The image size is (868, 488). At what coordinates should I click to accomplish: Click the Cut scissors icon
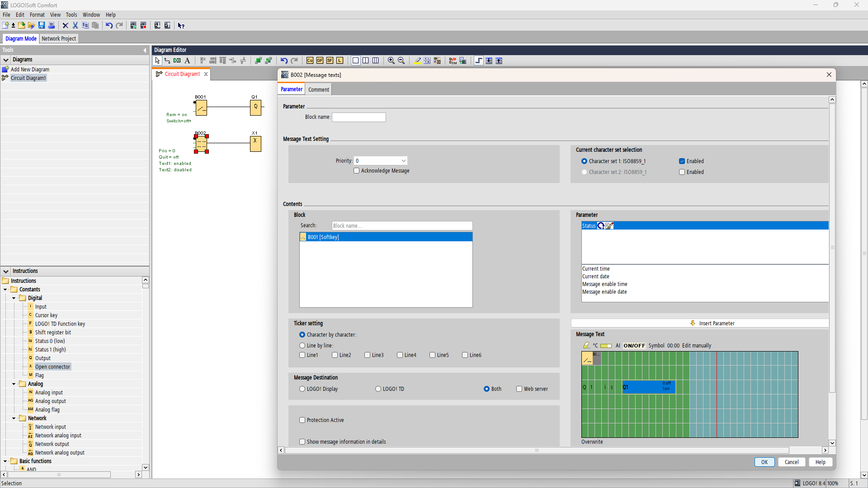coord(75,25)
